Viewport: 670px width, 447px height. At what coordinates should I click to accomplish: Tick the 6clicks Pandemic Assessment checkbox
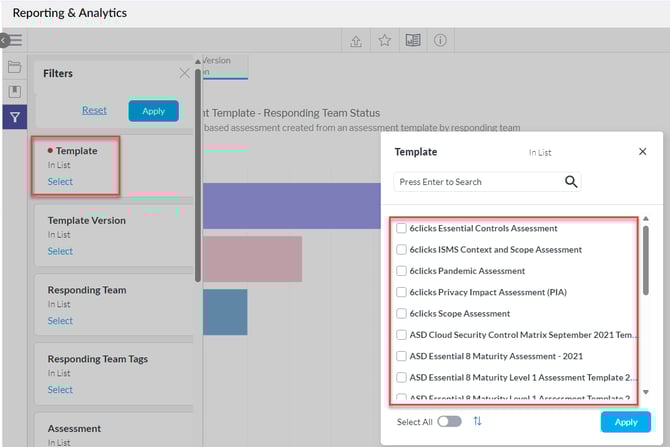[401, 271]
